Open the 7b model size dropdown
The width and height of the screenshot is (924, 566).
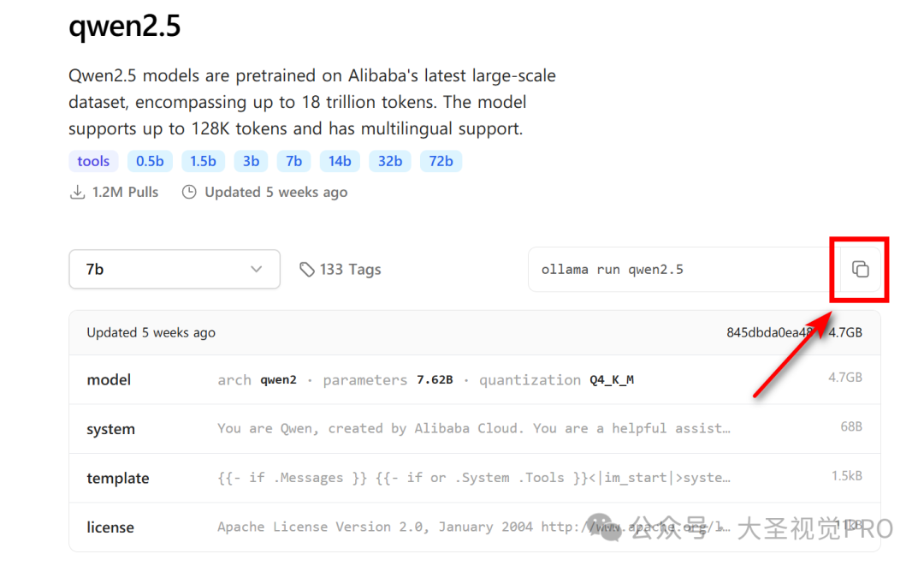[175, 270]
